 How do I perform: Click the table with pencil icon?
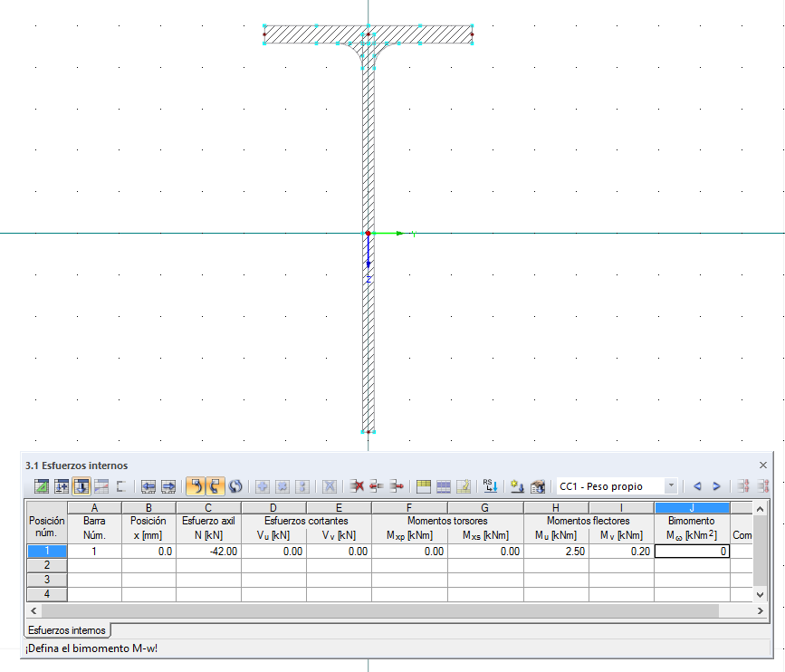pyautogui.click(x=464, y=486)
